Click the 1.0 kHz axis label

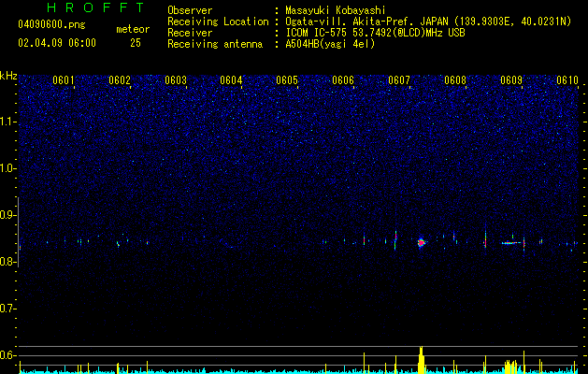click(x=7, y=168)
